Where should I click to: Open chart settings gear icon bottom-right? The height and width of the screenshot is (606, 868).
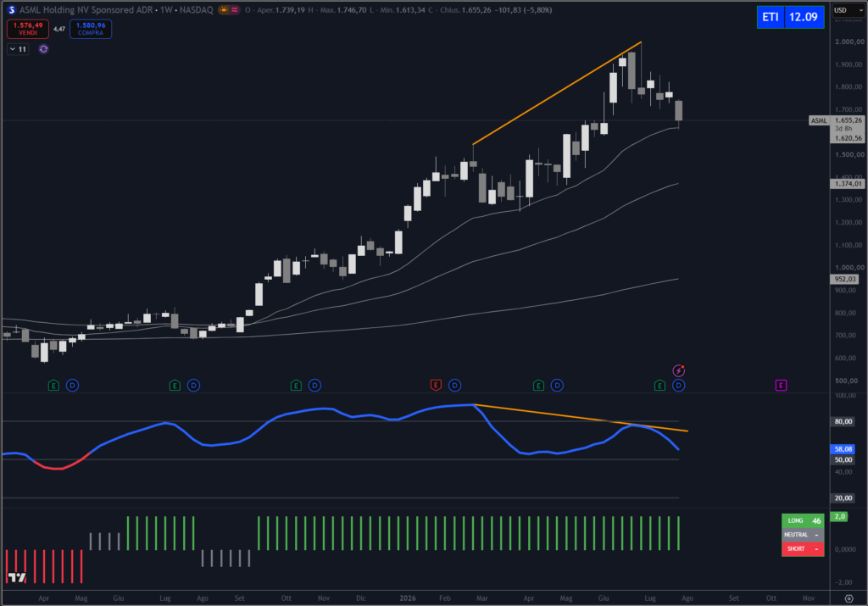[x=849, y=598]
